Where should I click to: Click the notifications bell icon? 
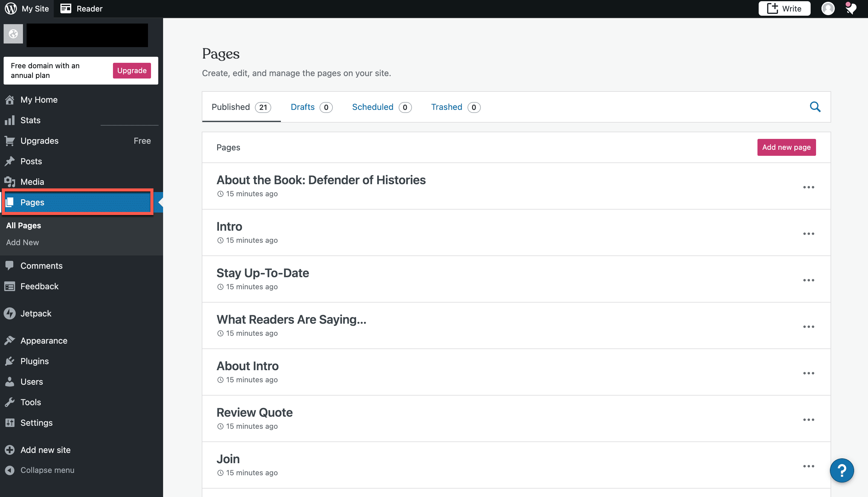coord(850,8)
